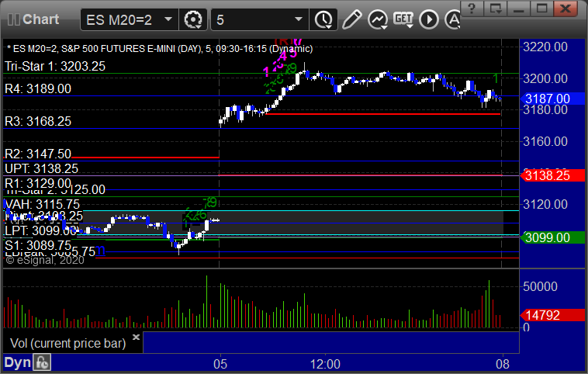Click the Dyn label at bottom left
This screenshot has width=588, height=374.
tap(17, 362)
